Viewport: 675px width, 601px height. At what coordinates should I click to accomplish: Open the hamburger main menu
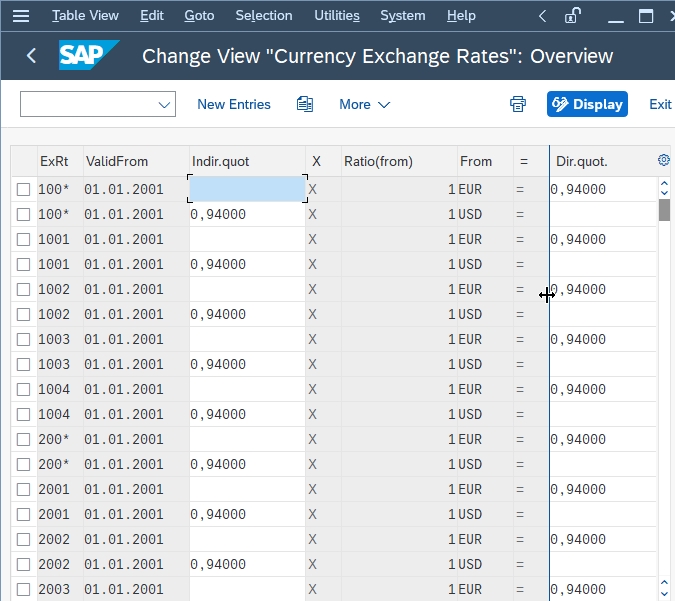tap(21, 16)
